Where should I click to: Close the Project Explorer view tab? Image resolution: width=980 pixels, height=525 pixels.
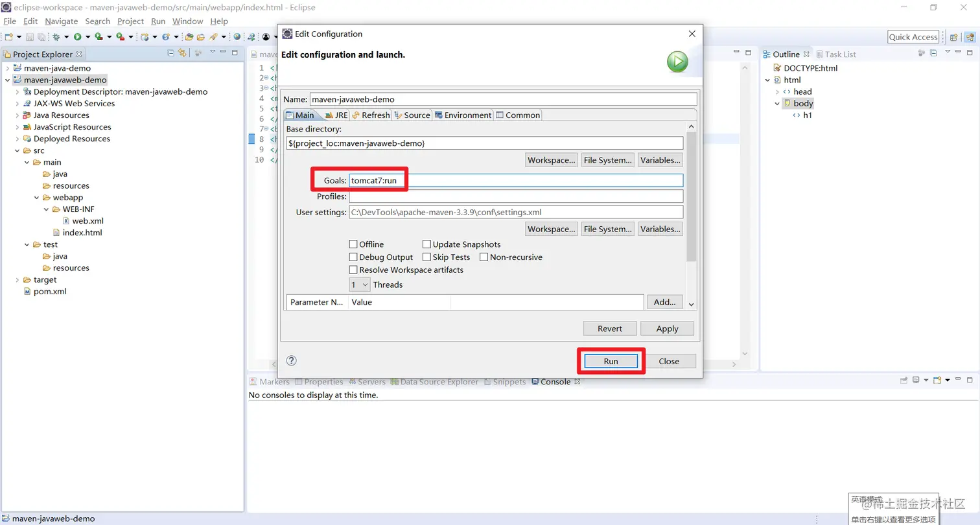(79, 54)
